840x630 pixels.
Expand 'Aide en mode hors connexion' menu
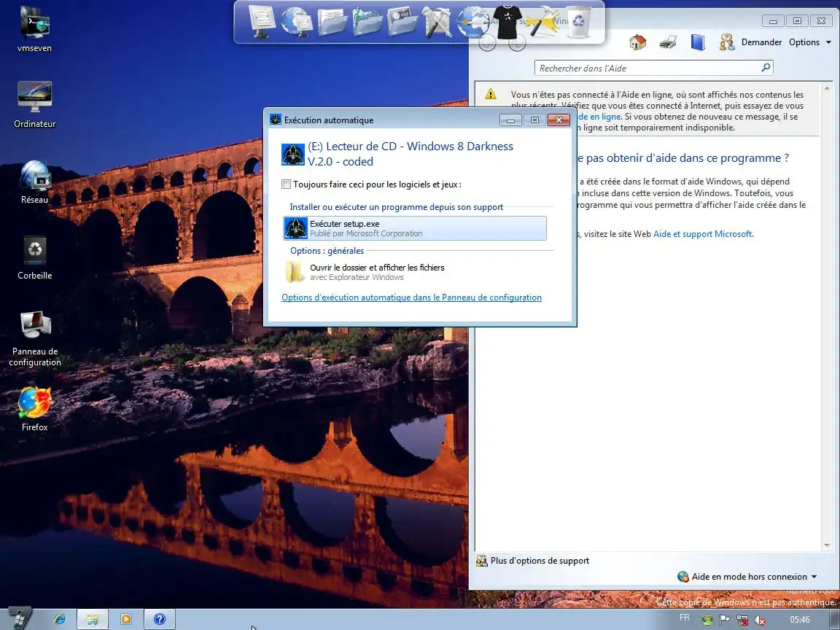(747, 577)
